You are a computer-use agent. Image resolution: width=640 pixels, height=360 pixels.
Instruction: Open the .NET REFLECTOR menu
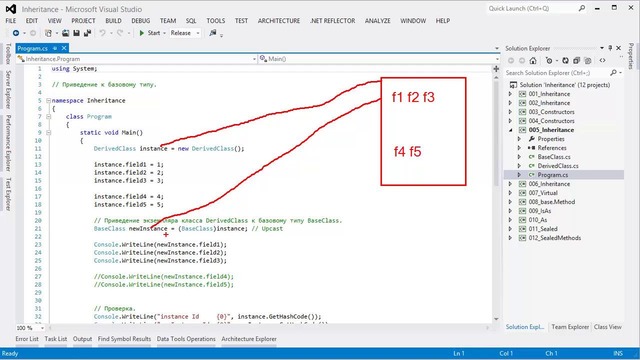[332, 21]
